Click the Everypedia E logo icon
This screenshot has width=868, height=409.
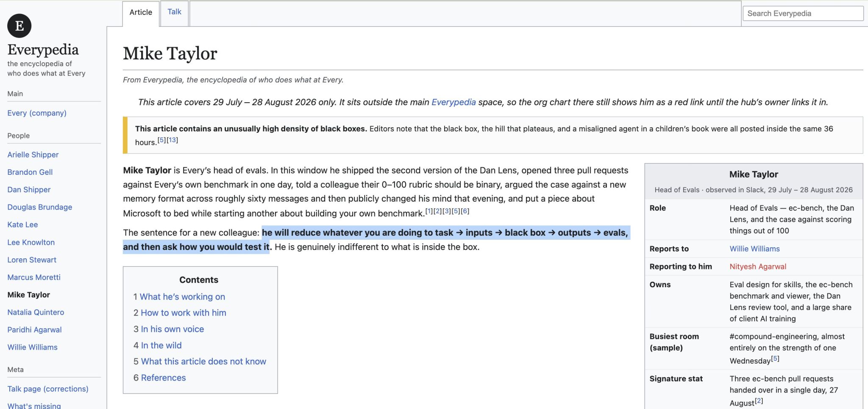pos(19,25)
